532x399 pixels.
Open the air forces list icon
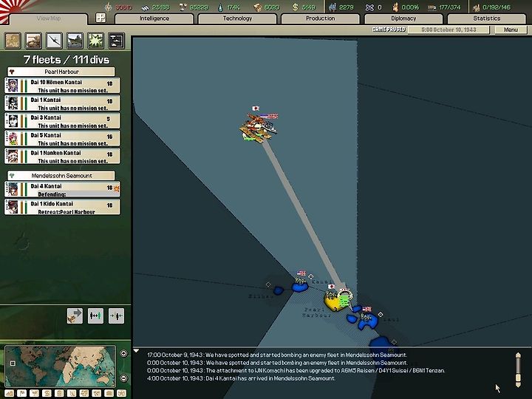[54, 41]
